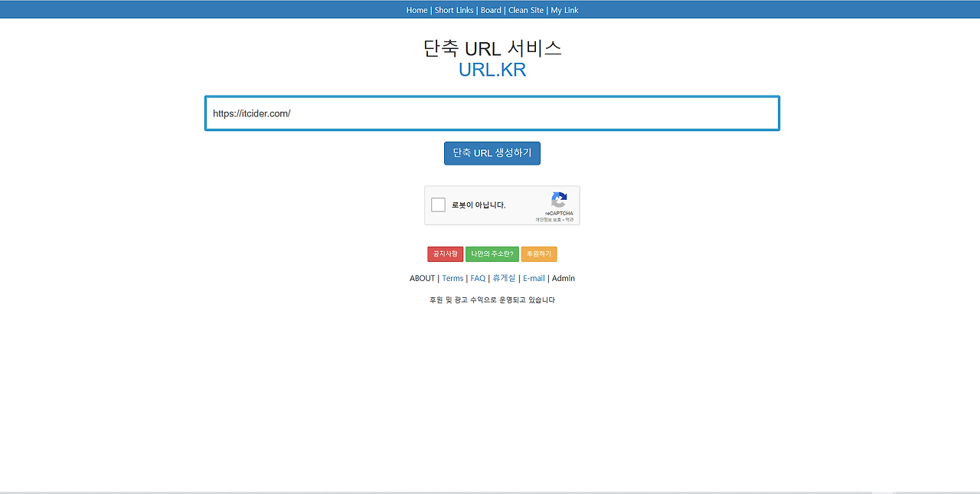Open the Short Links menu item
This screenshot has height=494, width=980.
454,10
